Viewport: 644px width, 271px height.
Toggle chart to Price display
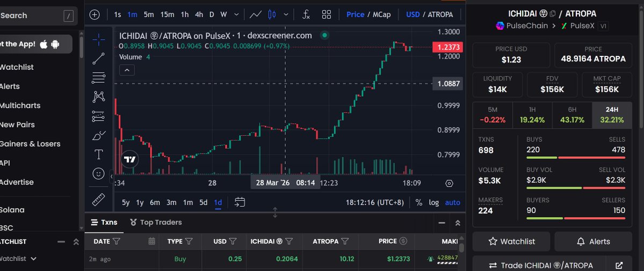[x=355, y=14]
